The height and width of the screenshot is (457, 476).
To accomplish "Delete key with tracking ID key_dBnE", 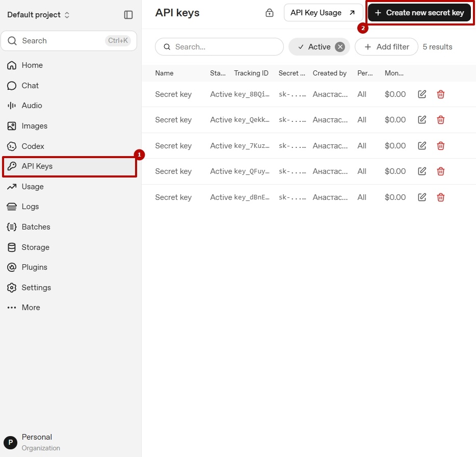I will click(440, 197).
